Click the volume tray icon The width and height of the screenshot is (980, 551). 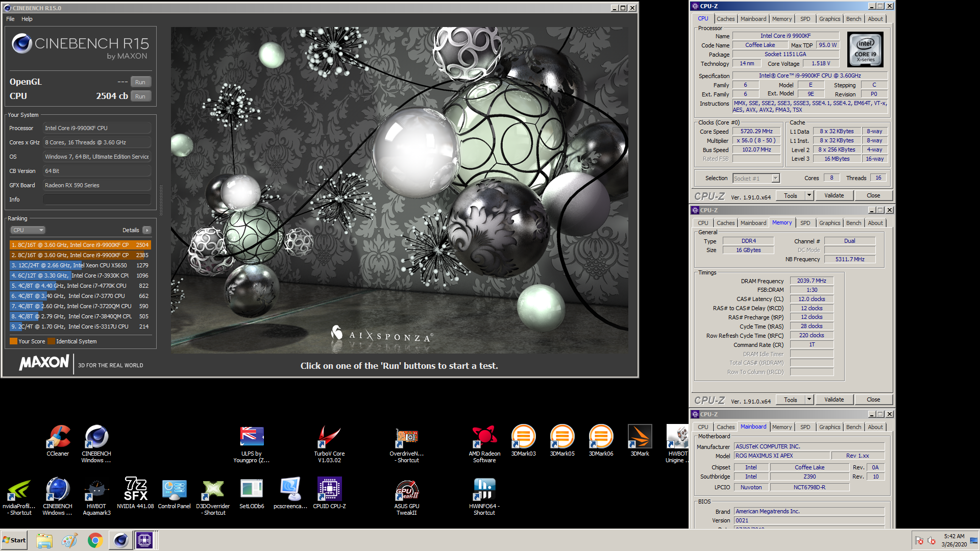(x=931, y=541)
